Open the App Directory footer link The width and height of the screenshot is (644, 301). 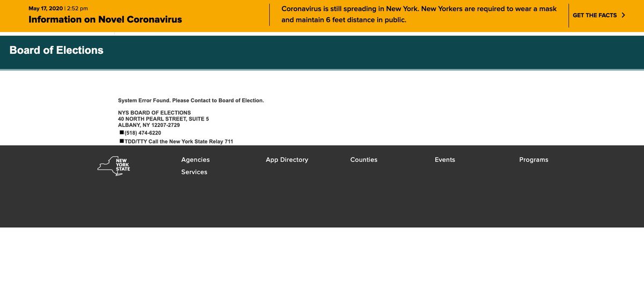(x=287, y=160)
